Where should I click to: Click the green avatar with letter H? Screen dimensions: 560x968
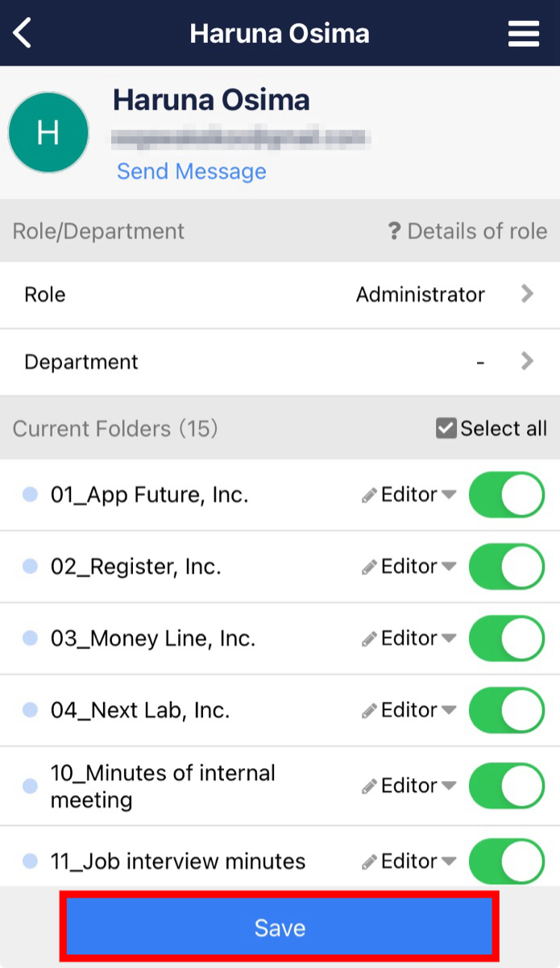click(48, 131)
